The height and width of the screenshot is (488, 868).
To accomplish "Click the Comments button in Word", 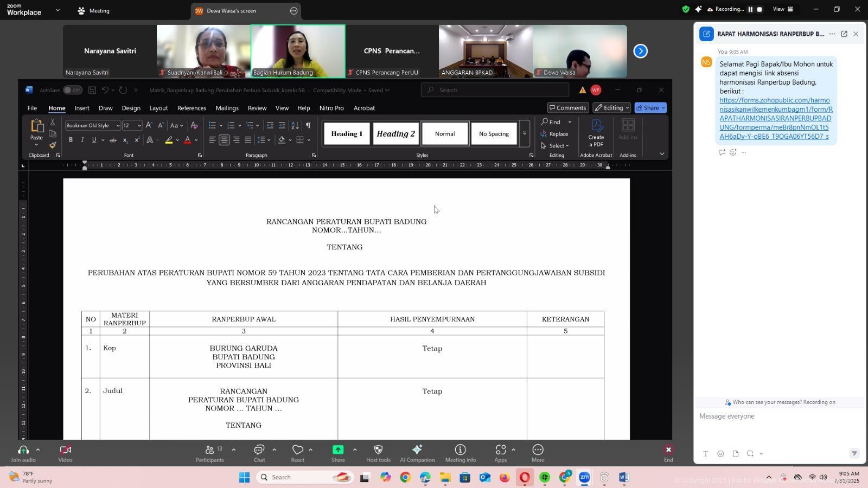I will pyautogui.click(x=567, y=108).
